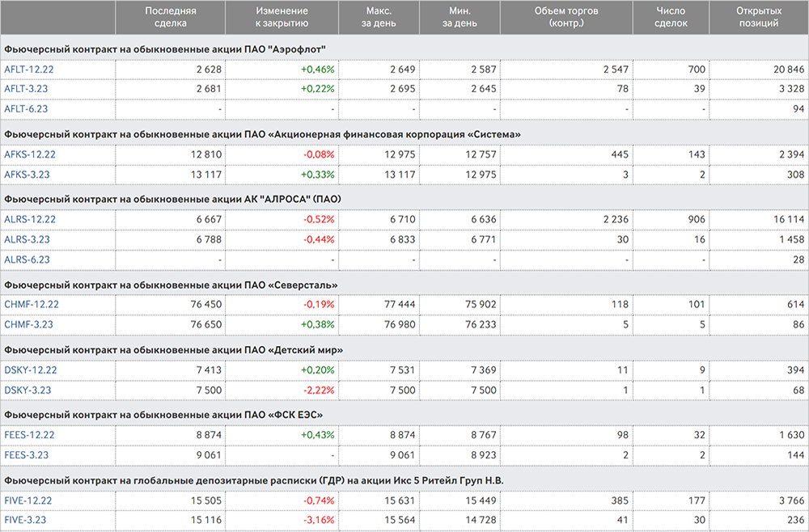Open the FIVE-3.23 contract link

point(27,520)
